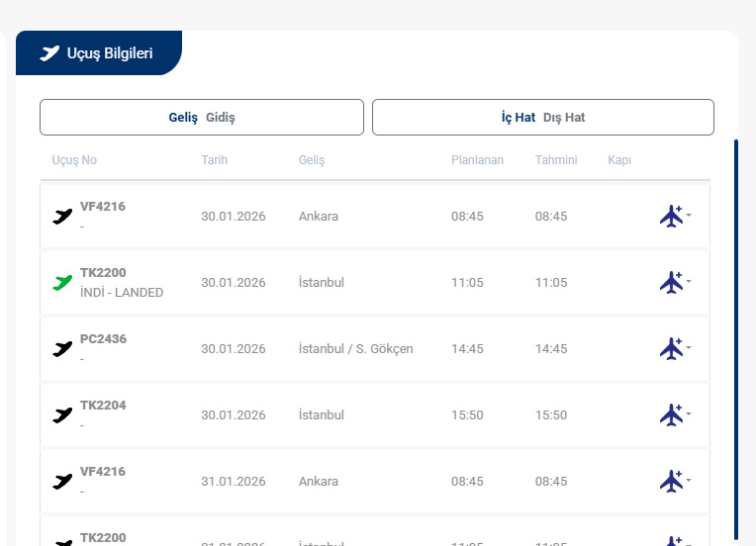Expand dropdown arrow on TK2204 İstanbul row
Viewport: 756px width, 546px height.
pyautogui.click(x=689, y=413)
